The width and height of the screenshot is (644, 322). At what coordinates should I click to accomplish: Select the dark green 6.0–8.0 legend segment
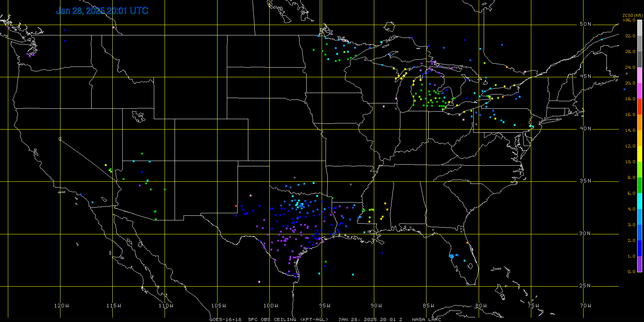click(x=640, y=185)
